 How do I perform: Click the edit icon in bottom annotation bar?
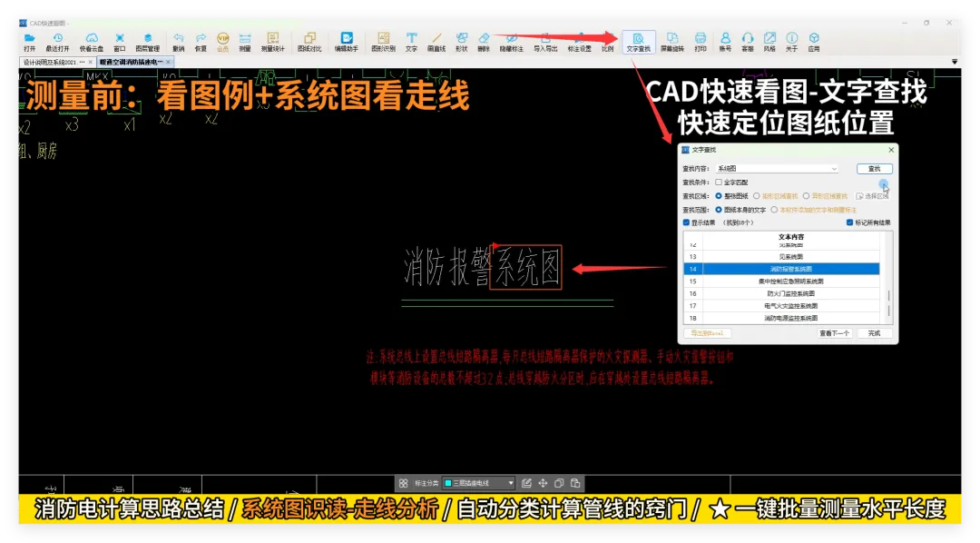(526, 483)
